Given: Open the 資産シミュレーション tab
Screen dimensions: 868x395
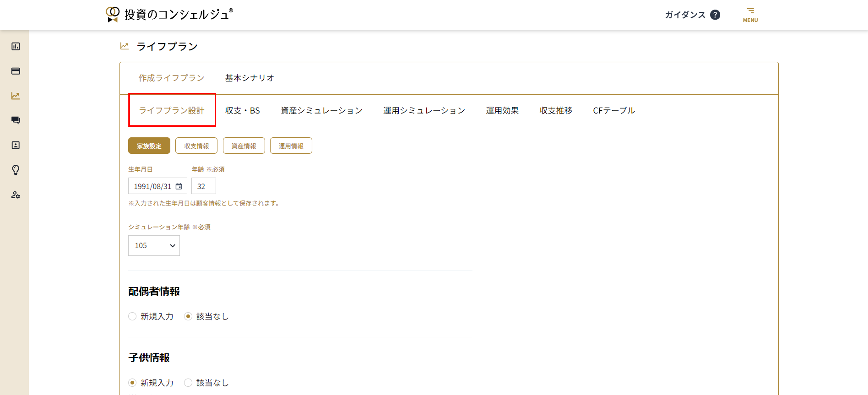Looking at the screenshot, I should coord(322,110).
